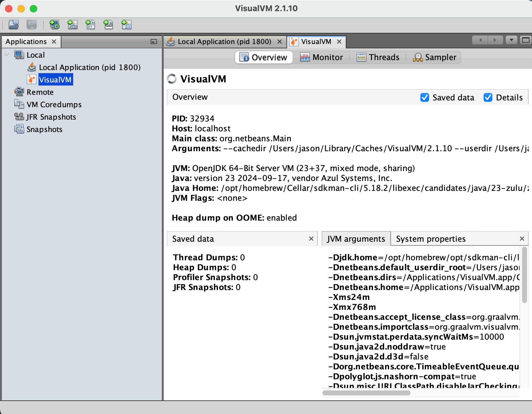Close the VisualVM document tab
Image resolution: width=532 pixels, height=414 pixels.
339,42
